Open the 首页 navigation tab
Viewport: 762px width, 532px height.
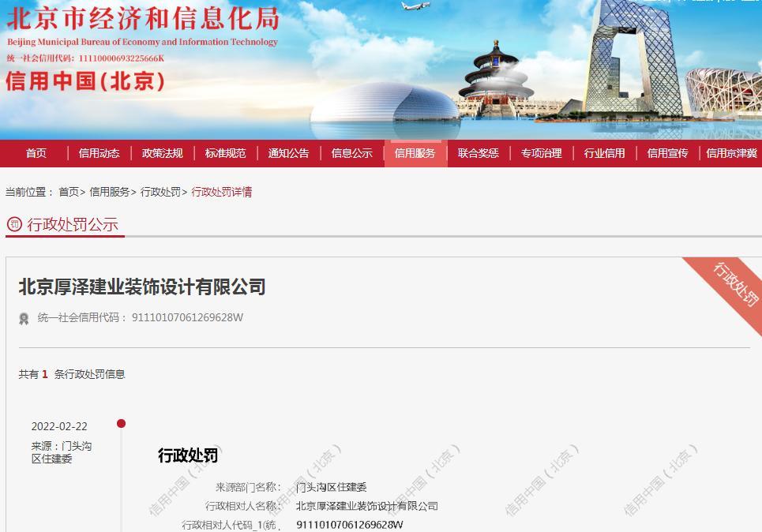(x=36, y=153)
